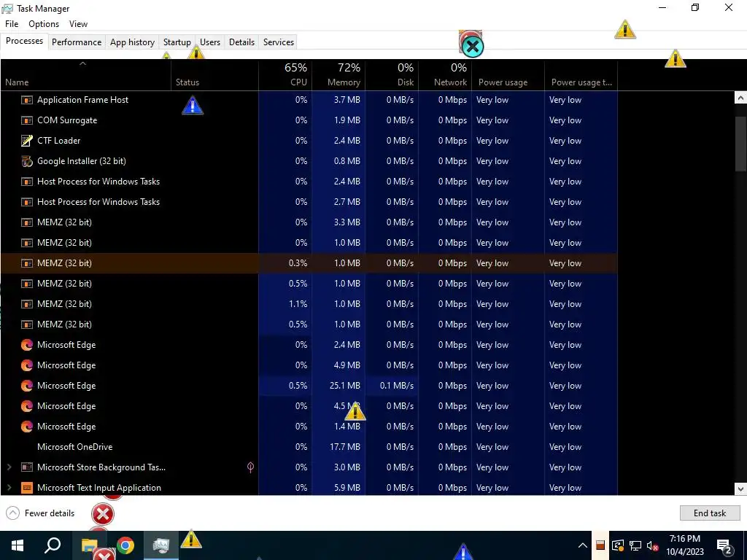Click icon of Host Process using 2.7 MB
The height and width of the screenshot is (560, 747).
27,202
